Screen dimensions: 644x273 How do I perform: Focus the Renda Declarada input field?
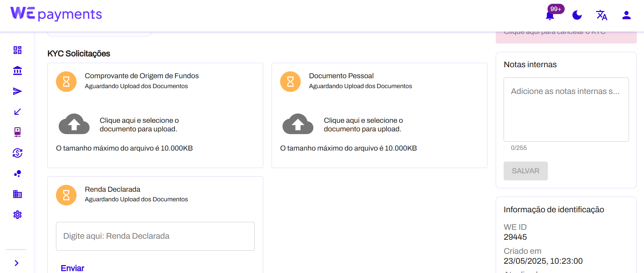point(155,236)
